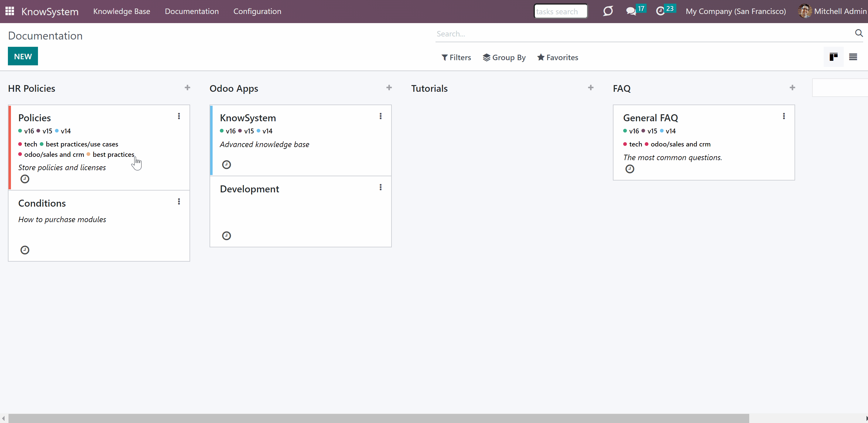Click the activity clock on KnowSystem card
868x423 pixels.
coord(227,165)
